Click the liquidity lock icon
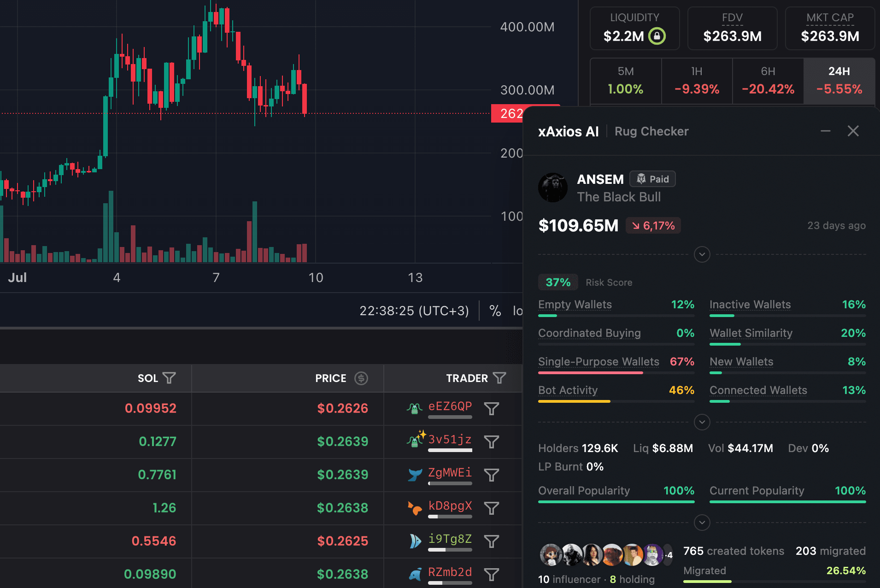 pos(657,36)
